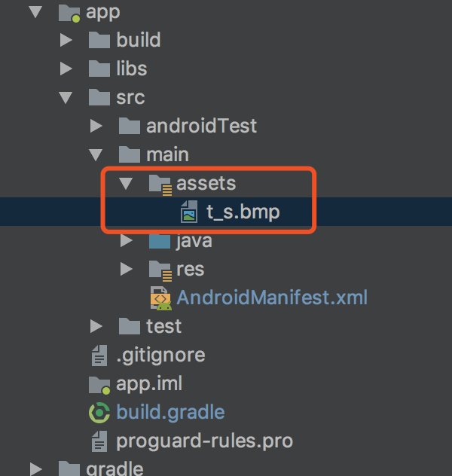The height and width of the screenshot is (476, 452).
Task: Select the 'build' folder label
Action: point(139,40)
